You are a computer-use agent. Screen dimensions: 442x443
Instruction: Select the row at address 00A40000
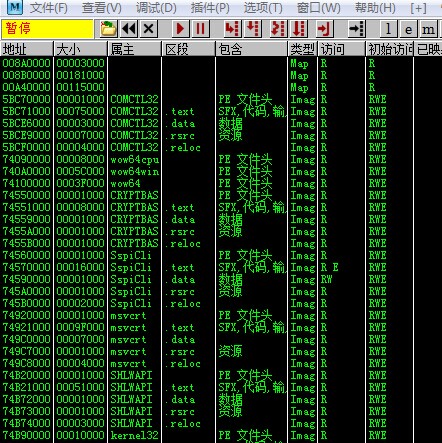(221, 87)
